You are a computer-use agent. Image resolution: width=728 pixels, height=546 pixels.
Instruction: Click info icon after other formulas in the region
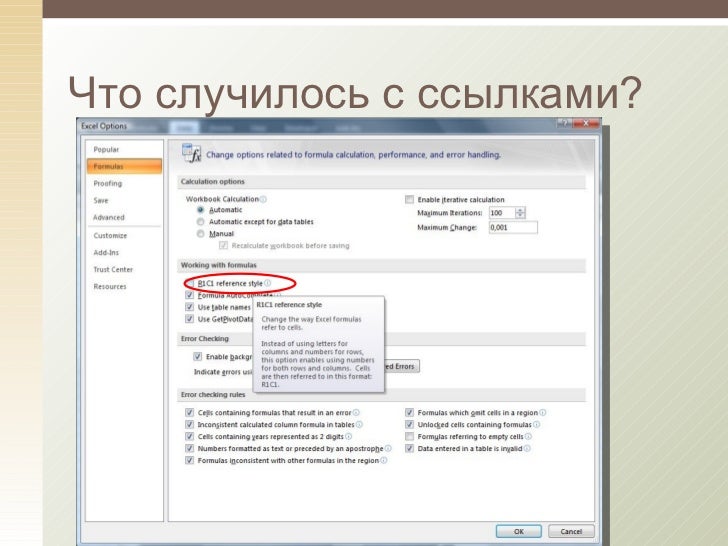[384, 461]
